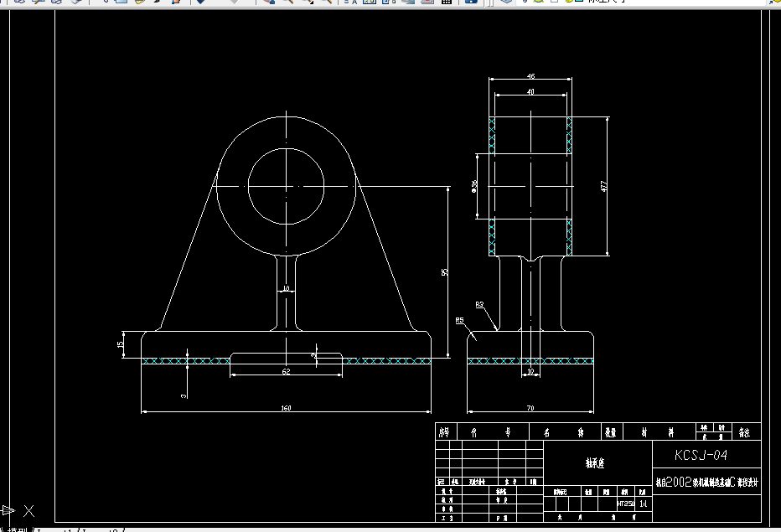Click the KCSJ-04 drawing number text
This screenshot has height=532, width=781.
pos(701,455)
